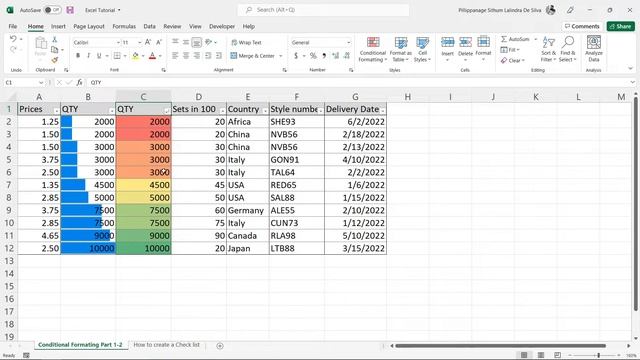Viewport: 640px width, 360px height.
Task: Click the Insert Function fx icon
Action: pyautogui.click(x=80, y=82)
